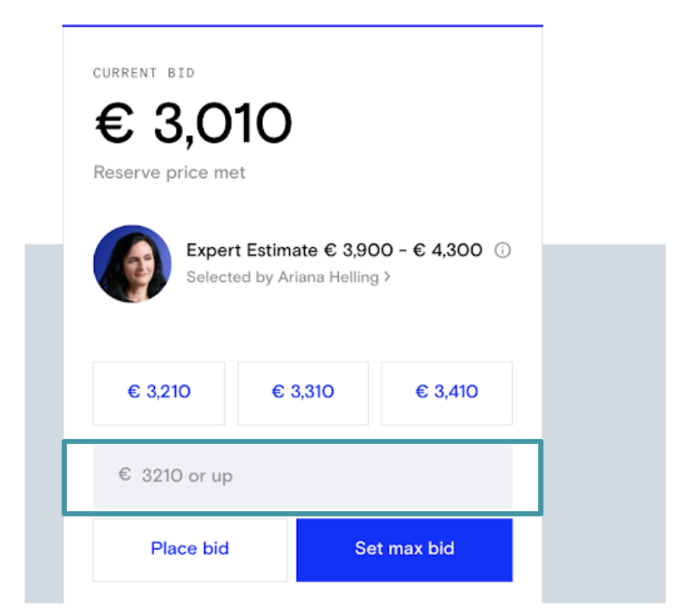686x616 pixels.
Task: Focus the '3210 or up' bid field
Action: pos(311,475)
